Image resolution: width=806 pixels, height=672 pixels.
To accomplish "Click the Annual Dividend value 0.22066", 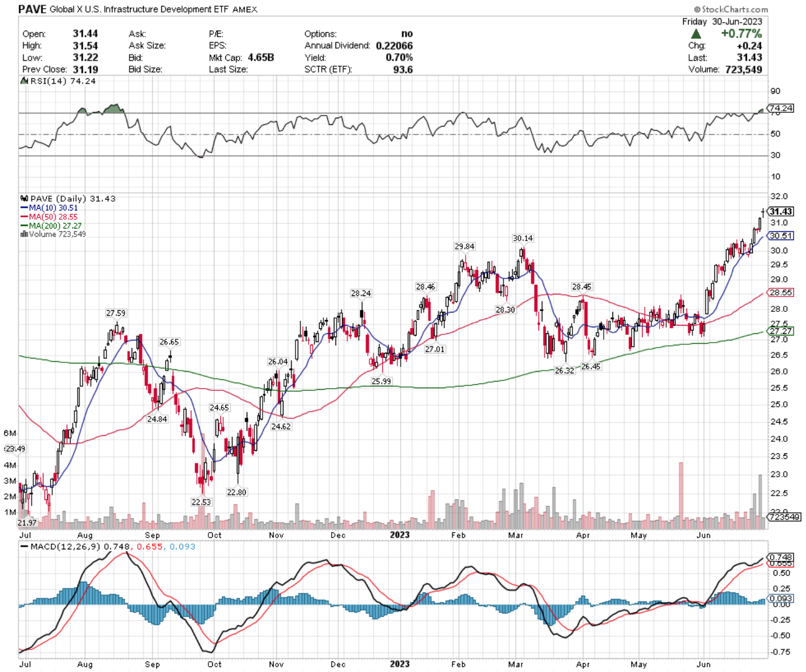I will pos(394,45).
